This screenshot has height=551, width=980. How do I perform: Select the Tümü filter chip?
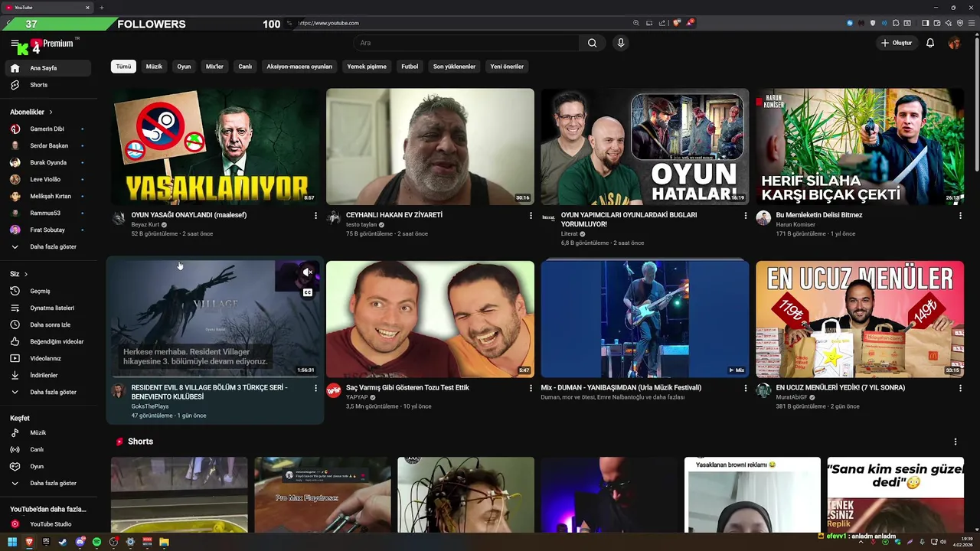click(x=123, y=67)
